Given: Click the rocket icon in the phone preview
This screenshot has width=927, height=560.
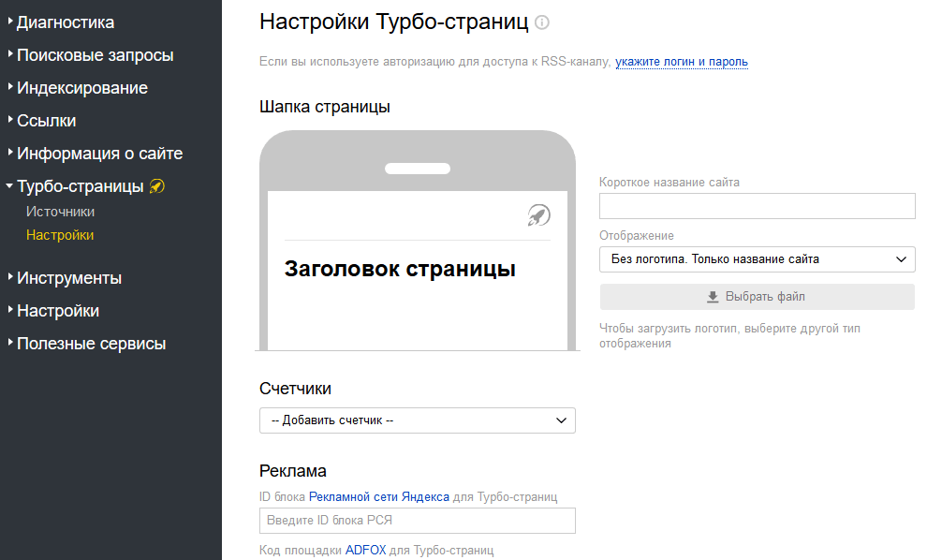Looking at the screenshot, I should click(x=538, y=215).
